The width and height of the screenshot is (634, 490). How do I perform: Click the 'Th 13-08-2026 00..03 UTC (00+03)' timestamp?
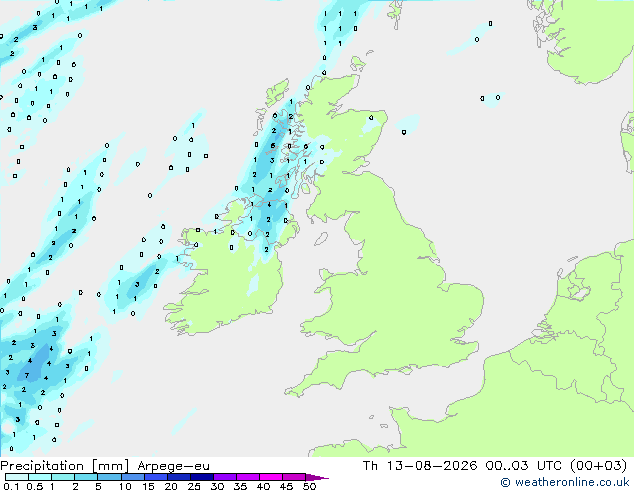pos(495,466)
